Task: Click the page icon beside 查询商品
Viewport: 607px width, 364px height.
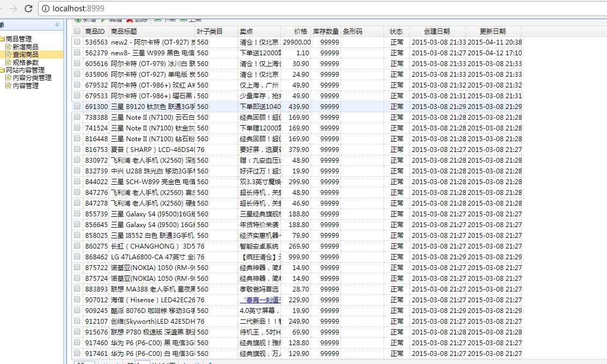Action: click(8, 55)
